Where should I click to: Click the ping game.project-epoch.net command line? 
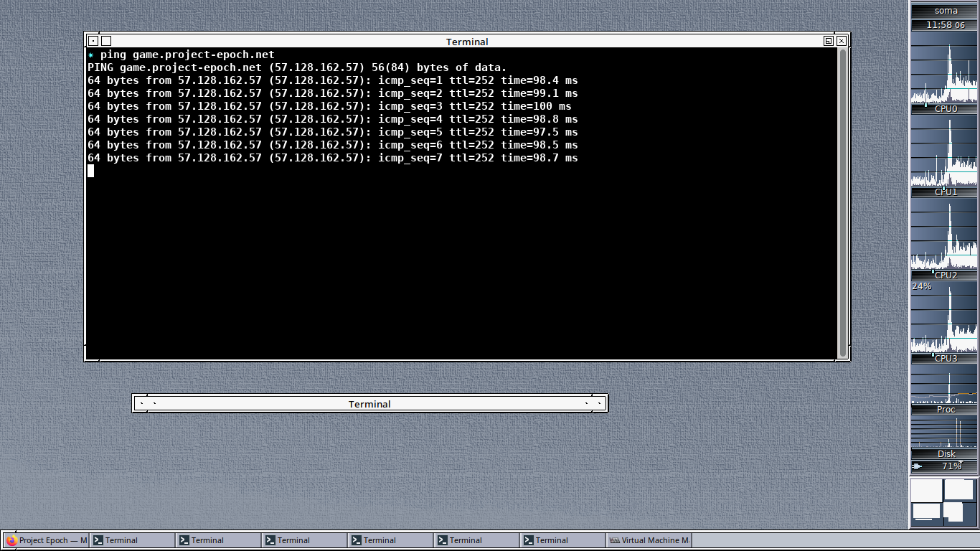tap(181, 55)
